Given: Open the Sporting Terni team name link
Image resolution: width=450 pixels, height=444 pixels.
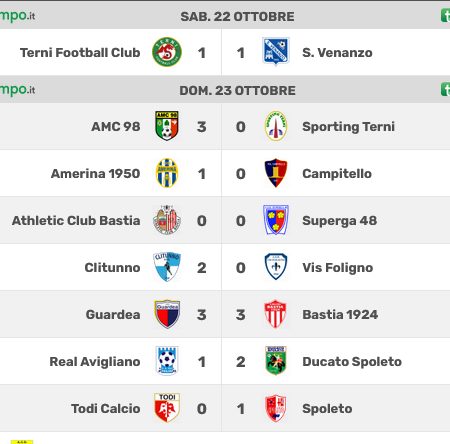Looking at the screenshot, I should 348,127.
